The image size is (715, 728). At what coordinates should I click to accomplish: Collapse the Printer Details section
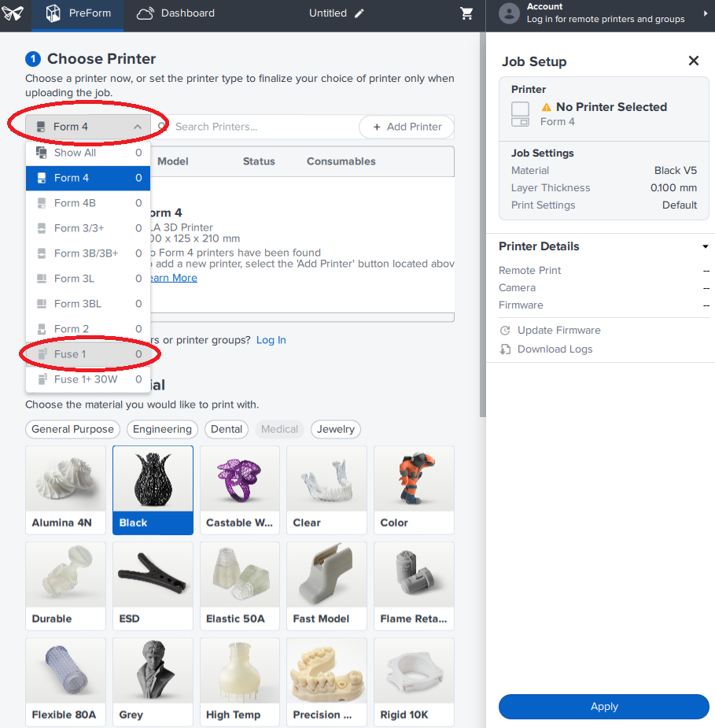[706, 247]
